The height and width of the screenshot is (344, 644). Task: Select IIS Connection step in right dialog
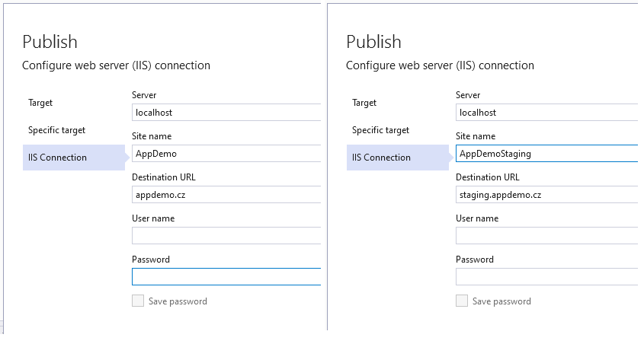tap(398, 158)
